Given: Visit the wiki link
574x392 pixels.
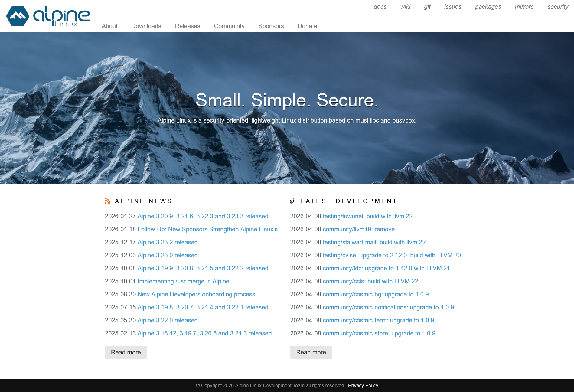Looking at the screenshot, I should 405,7.
